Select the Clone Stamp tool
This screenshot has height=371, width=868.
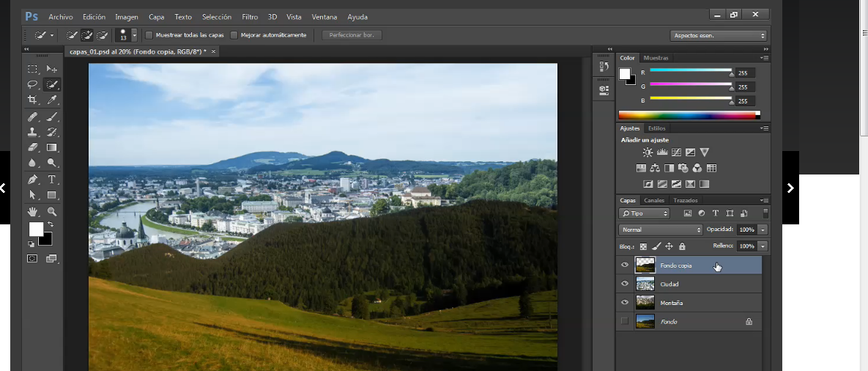click(x=33, y=132)
